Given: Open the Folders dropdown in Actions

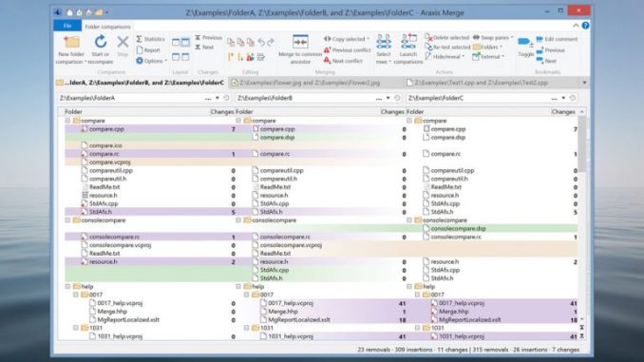Looking at the screenshot, I should [487, 48].
